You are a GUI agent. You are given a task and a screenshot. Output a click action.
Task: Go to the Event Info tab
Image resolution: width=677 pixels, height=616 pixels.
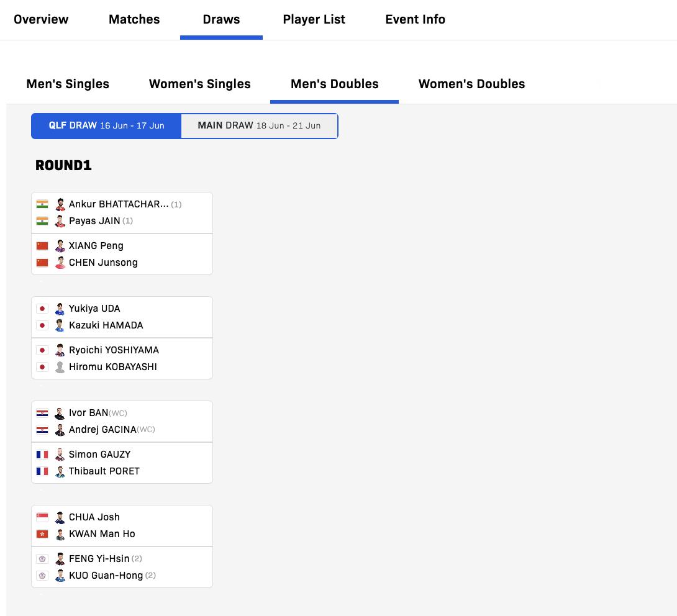415,19
